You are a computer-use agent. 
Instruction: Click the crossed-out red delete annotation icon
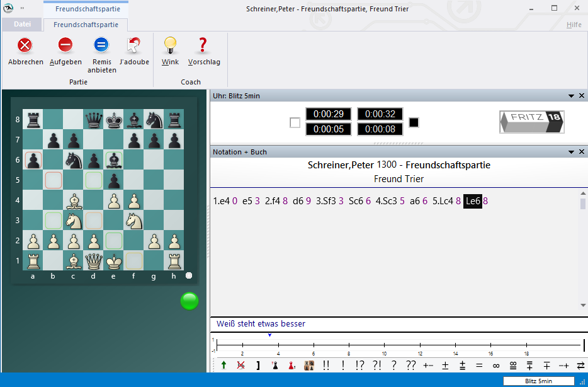click(240, 365)
